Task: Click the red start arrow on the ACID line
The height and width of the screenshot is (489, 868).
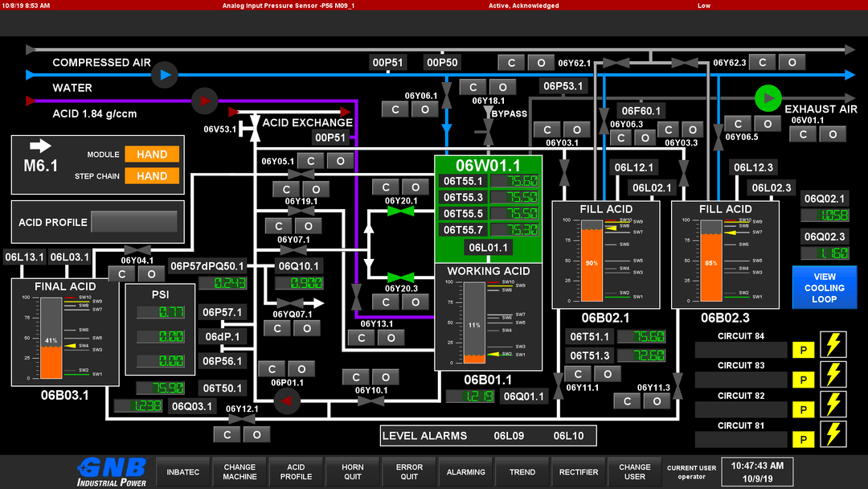Action: 205,101
